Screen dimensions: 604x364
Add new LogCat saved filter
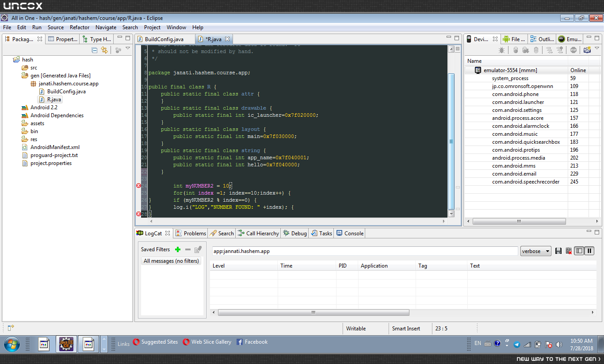point(178,249)
